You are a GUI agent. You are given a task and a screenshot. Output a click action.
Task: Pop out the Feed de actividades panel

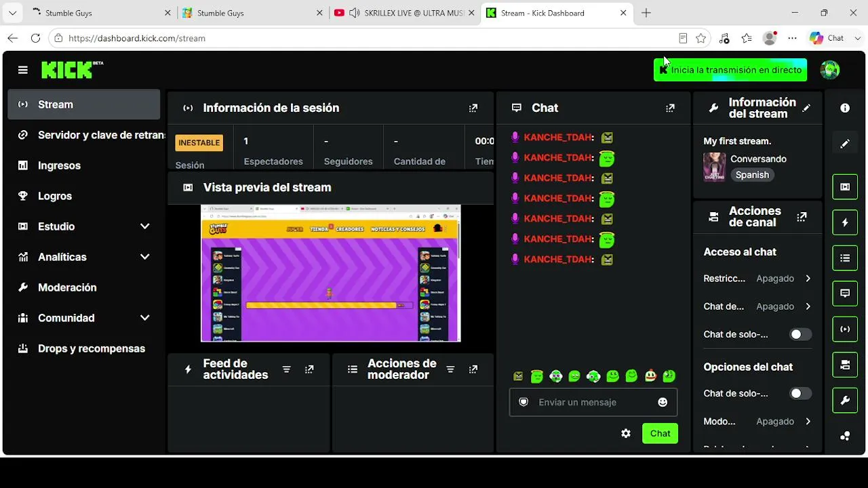[x=309, y=369]
